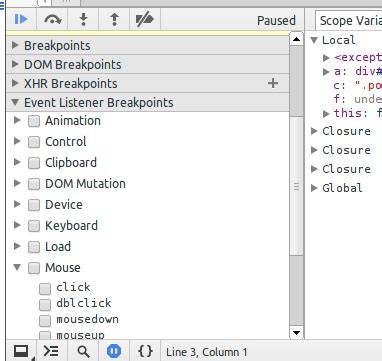Click the Line 3, Column 1 status

coord(207,352)
